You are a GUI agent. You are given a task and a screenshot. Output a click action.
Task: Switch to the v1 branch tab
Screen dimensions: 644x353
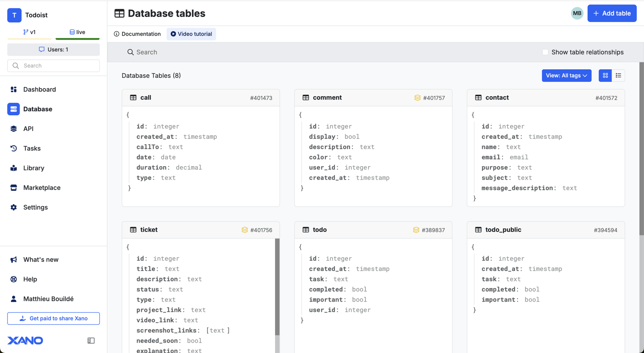[30, 32]
